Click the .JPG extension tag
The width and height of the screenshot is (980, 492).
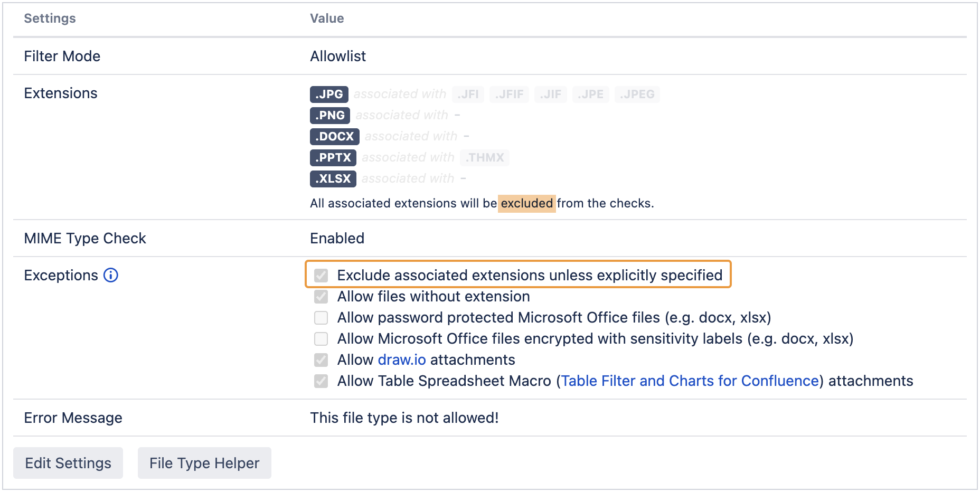coord(329,94)
